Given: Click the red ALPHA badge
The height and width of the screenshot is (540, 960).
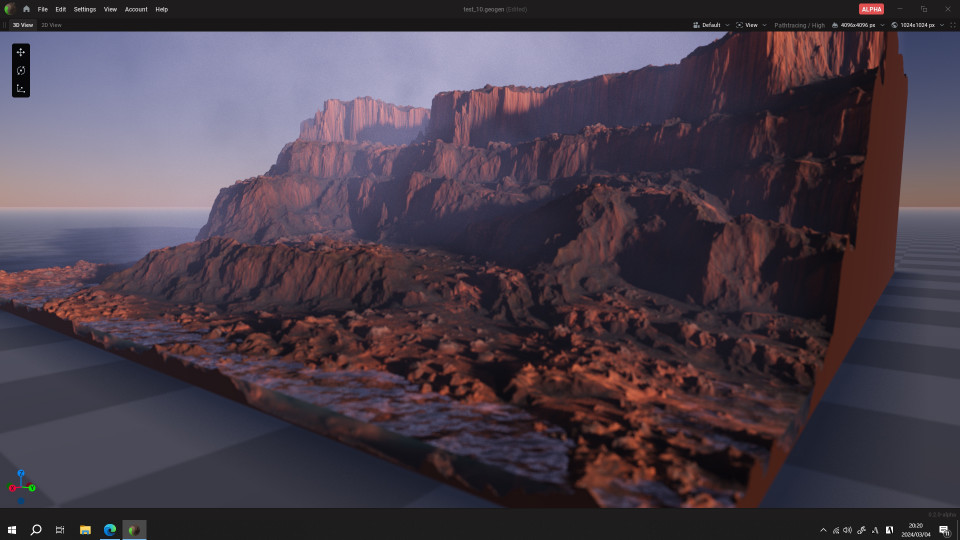Looking at the screenshot, I should tap(871, 9).
